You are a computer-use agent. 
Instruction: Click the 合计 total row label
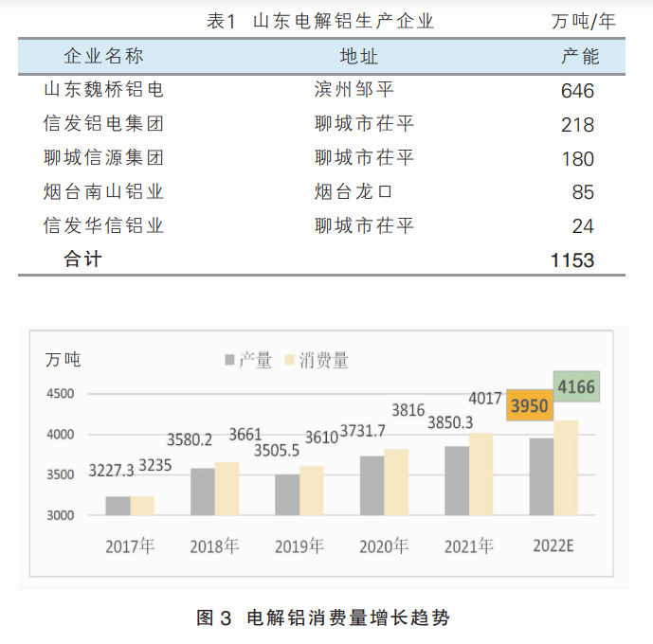82,259
